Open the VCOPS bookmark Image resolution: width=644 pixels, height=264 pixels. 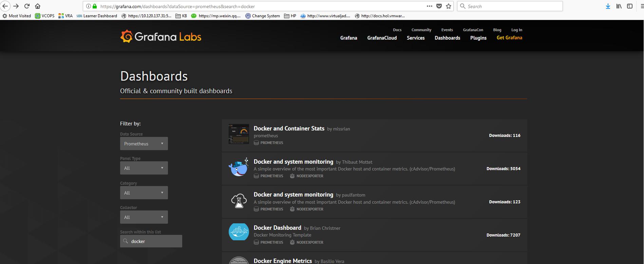pos(45,16)
